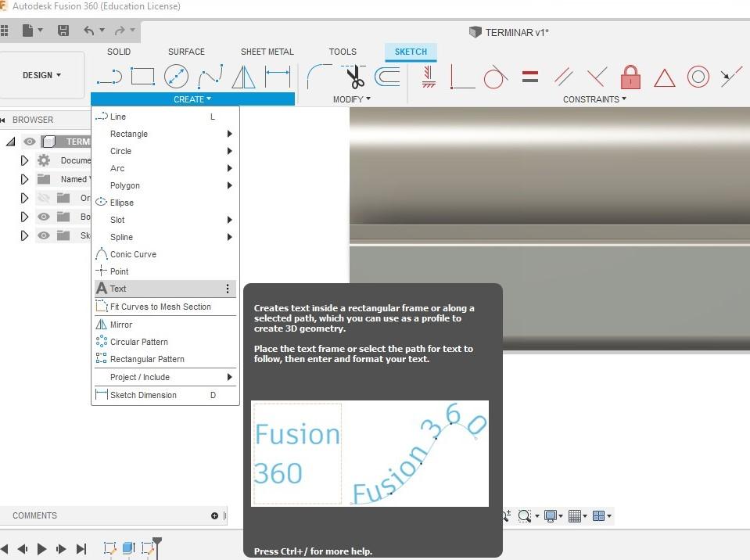Open the CONSTRAINTS dropdown
Viewport: 750px width, 560px height.
click(594, 99)
